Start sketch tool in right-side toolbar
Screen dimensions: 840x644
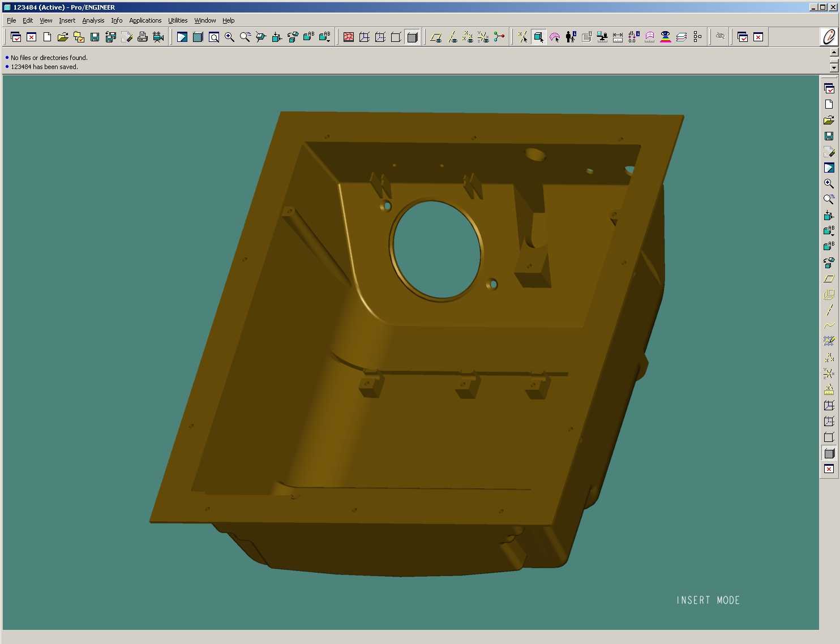point(829,342)
